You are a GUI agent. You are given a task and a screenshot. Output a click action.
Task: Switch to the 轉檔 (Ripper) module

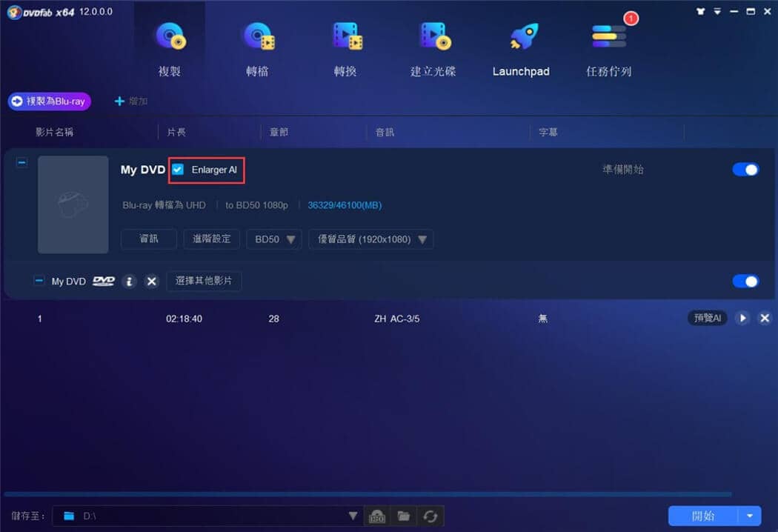point(258,48)
